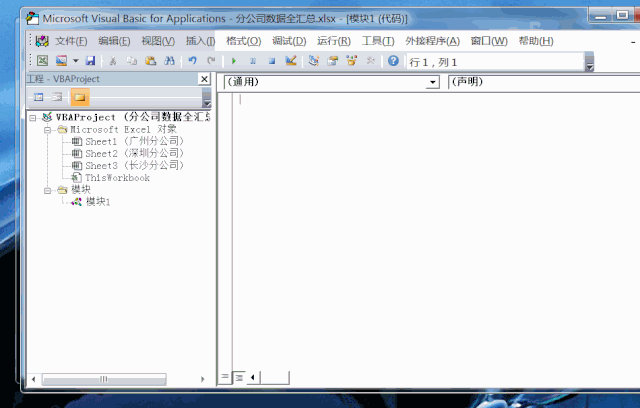Toggle Folders button in project panel

[x=80, y=97]
